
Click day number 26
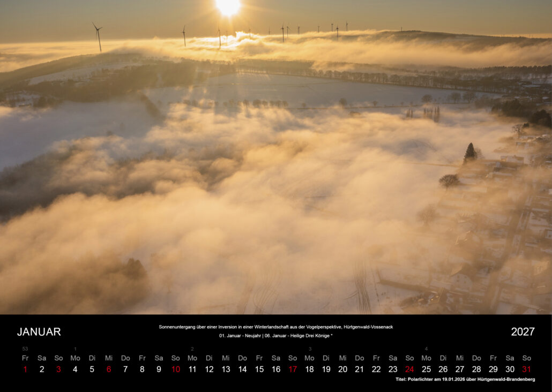[x=443, y=369]
